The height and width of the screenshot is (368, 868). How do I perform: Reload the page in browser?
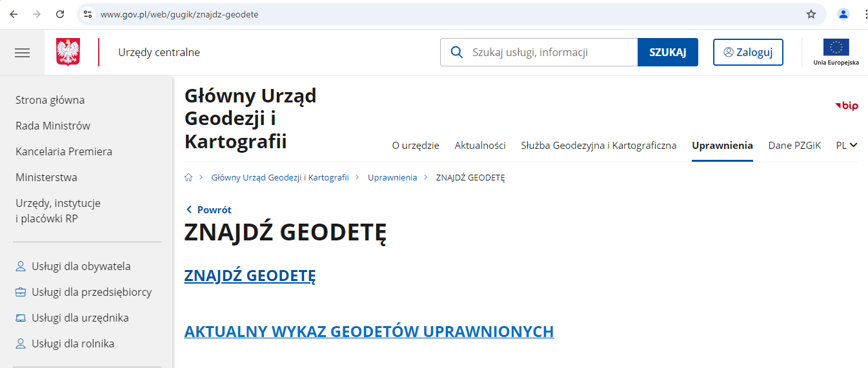60,14
